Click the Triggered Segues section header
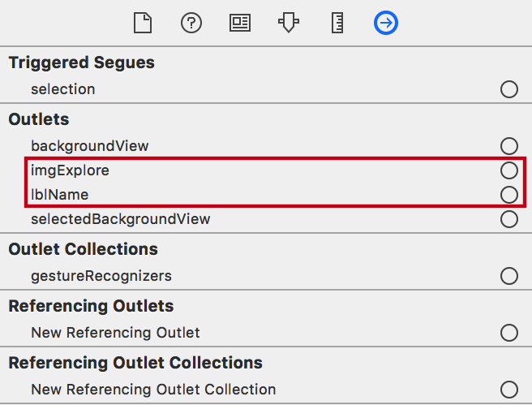Image resolution: width=532 pixels, height=405 pixels. pos(81,62)
